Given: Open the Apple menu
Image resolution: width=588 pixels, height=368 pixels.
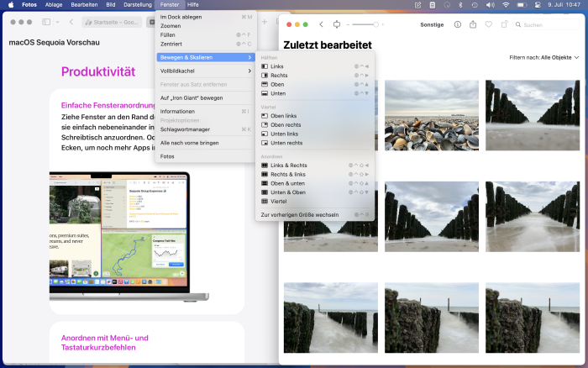Looking at the screenshot, I should (x=11, y=4).
